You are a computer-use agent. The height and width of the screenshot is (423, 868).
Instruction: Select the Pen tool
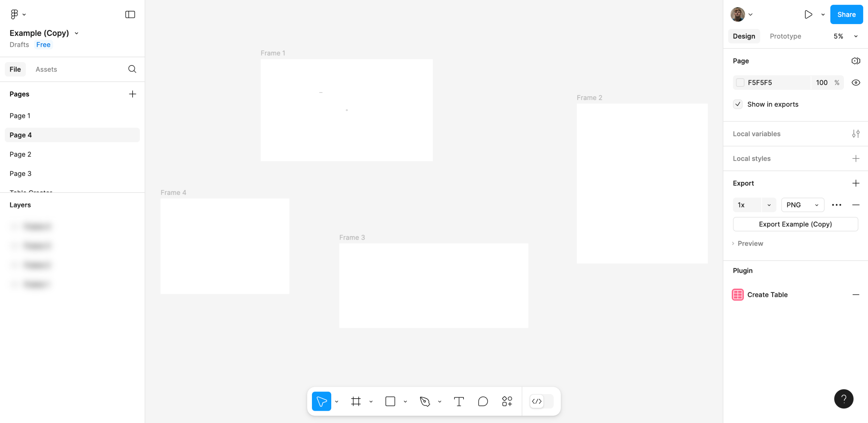pyautogui.click(x=425, y=401)
